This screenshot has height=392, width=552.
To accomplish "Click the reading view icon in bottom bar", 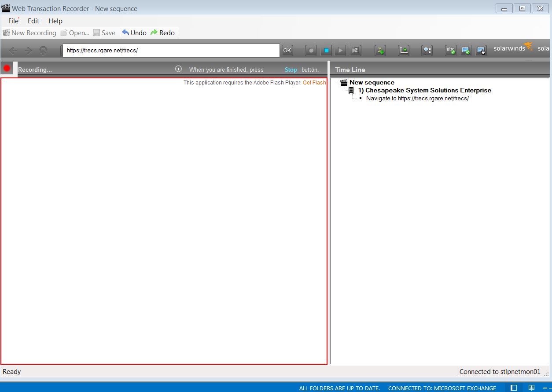I will click(x=532, y=388).
